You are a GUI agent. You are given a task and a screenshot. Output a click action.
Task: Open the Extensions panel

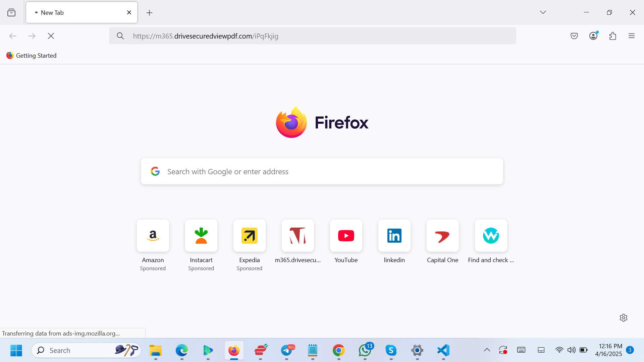coord(613,36)
